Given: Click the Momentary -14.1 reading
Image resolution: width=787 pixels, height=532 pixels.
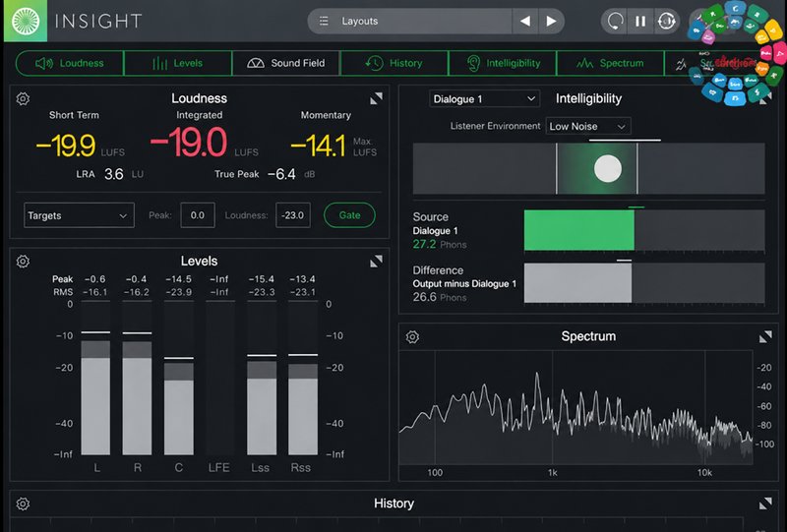Looking at the screenshot, I should point(318,146).
